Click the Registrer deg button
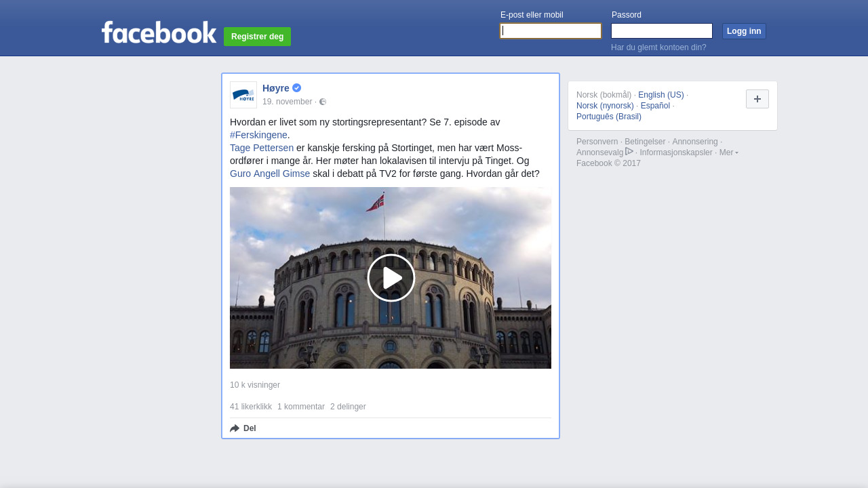The height and width of the screenshot is (488, 868). [257, 37]
